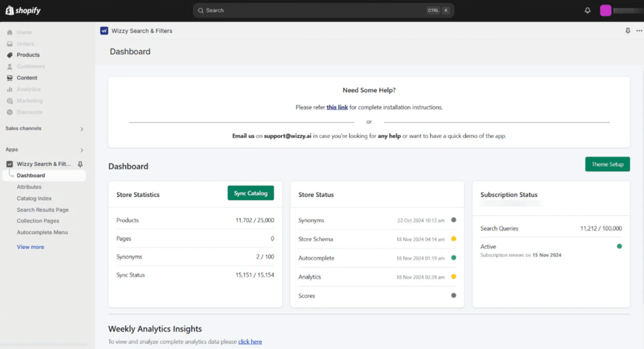Click the status dot next to Store Schema
The width and height of the screenshot is (644, 349).
[454, 239]
